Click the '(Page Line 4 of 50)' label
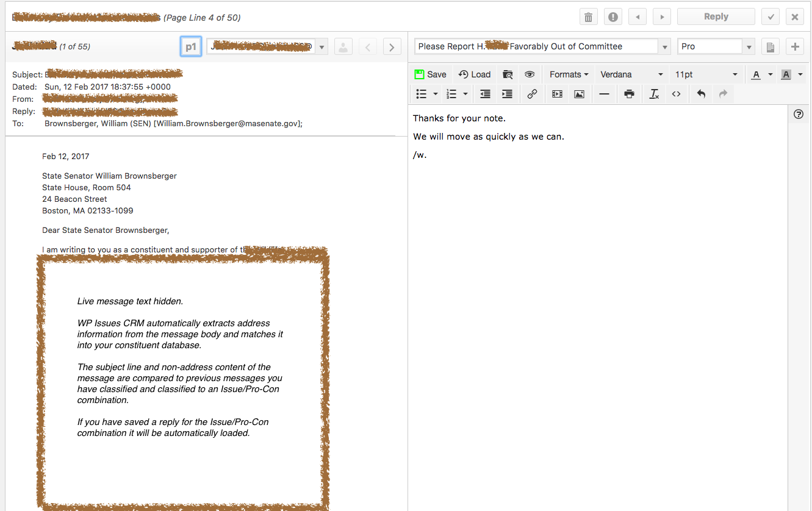 202,18
